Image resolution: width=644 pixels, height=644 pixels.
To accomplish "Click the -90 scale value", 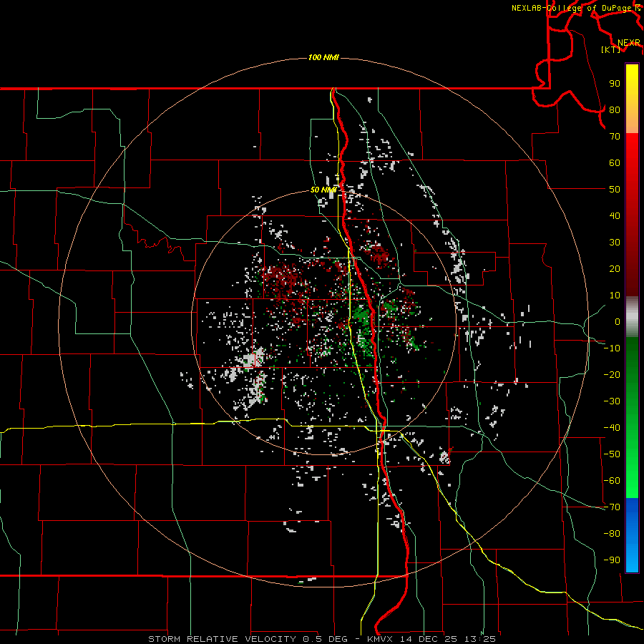I will (x=612, y=560).
